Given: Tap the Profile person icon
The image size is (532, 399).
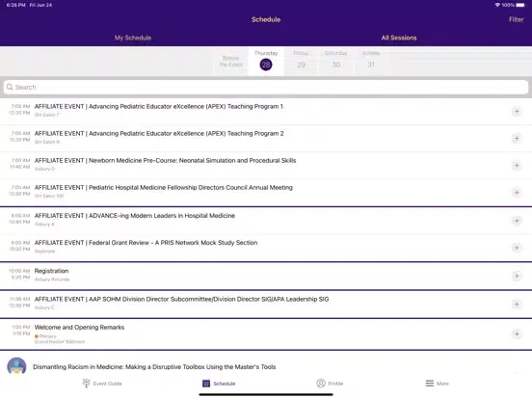Looking at the screenshot, I should [x=321, y=384].
